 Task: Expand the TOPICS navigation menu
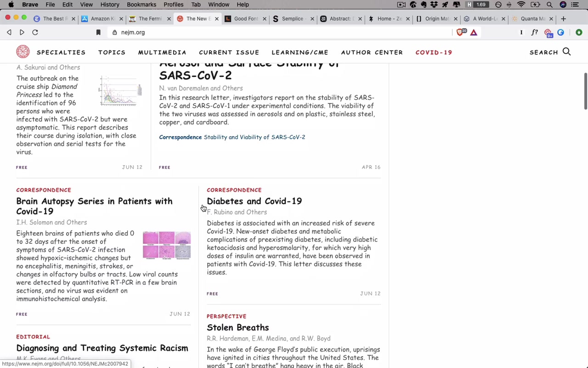click(x=112, y=52)
